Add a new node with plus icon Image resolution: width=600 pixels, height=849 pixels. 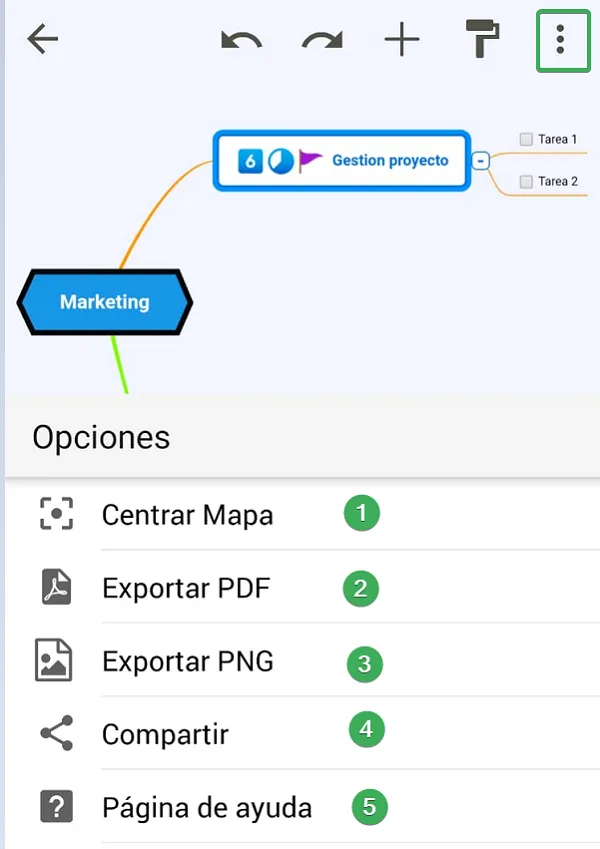(402, 40)
